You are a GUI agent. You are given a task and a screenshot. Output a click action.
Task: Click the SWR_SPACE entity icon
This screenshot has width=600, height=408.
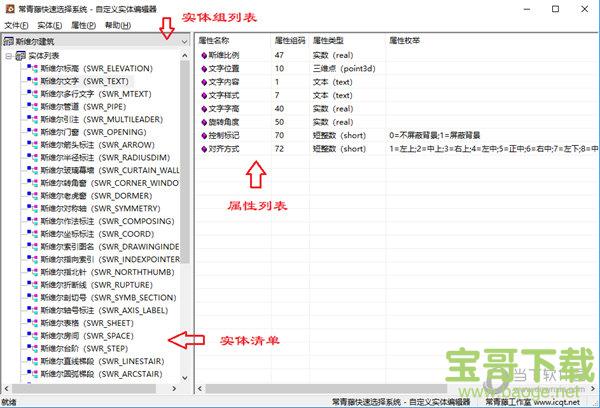tap(32, 336)
